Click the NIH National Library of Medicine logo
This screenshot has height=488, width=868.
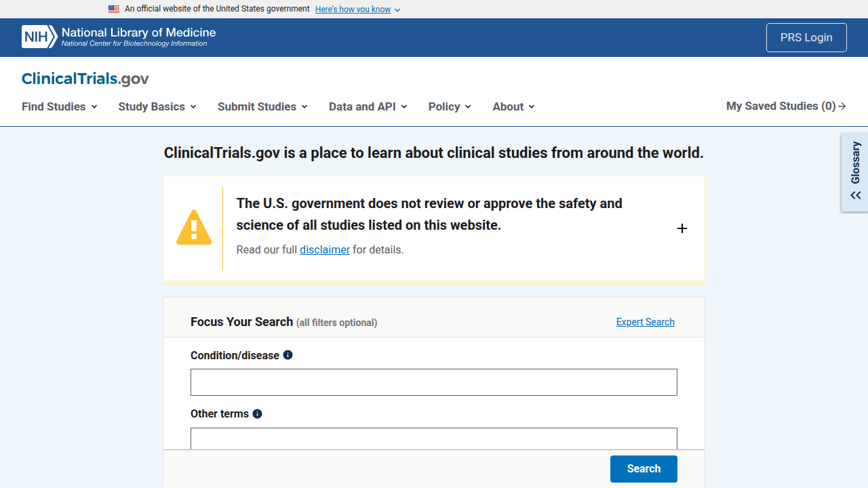(119, 37)
